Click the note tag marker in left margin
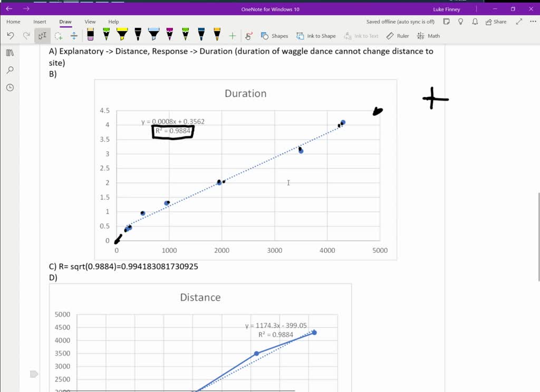 tap(34, 374)
